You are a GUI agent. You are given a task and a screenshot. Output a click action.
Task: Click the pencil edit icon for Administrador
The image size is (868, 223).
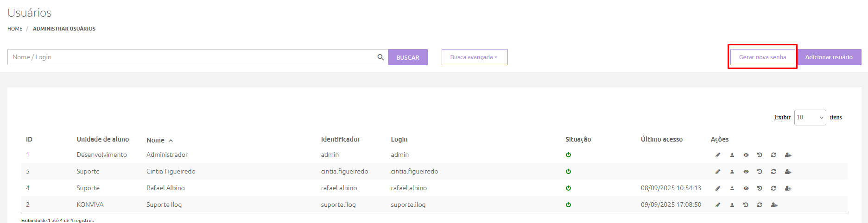click(x=718, y=155)
